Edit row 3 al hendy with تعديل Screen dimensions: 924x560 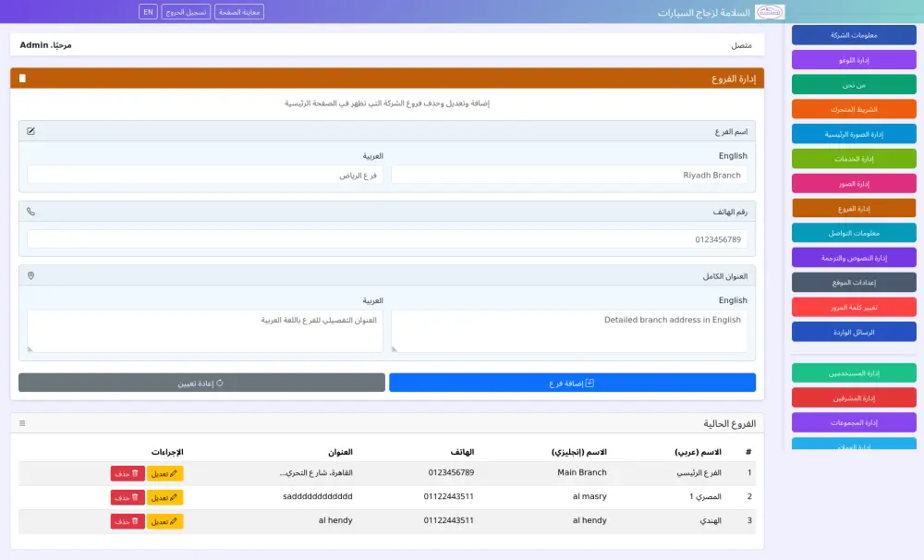165,521
